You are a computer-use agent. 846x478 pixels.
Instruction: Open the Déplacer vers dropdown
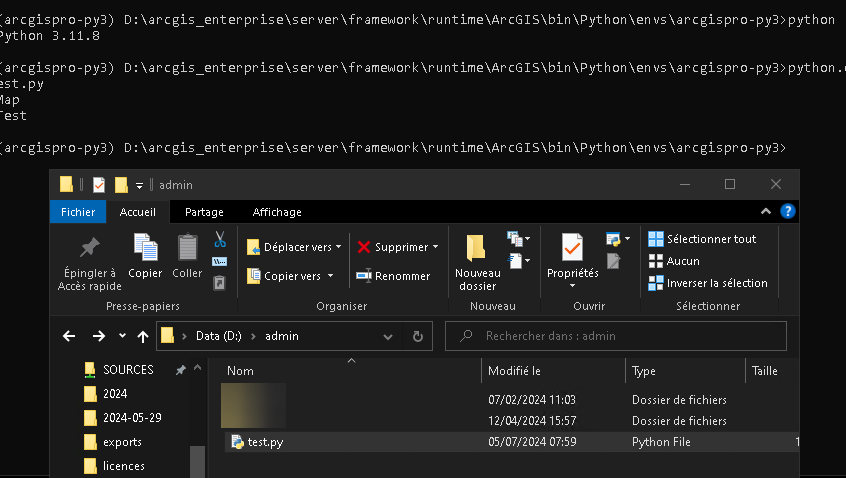coord(294,247)
